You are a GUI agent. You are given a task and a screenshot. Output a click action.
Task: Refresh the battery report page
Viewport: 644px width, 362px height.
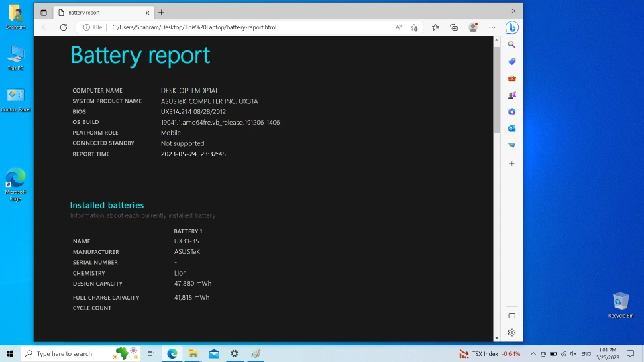pyautogui.click(x=64, y=27)
